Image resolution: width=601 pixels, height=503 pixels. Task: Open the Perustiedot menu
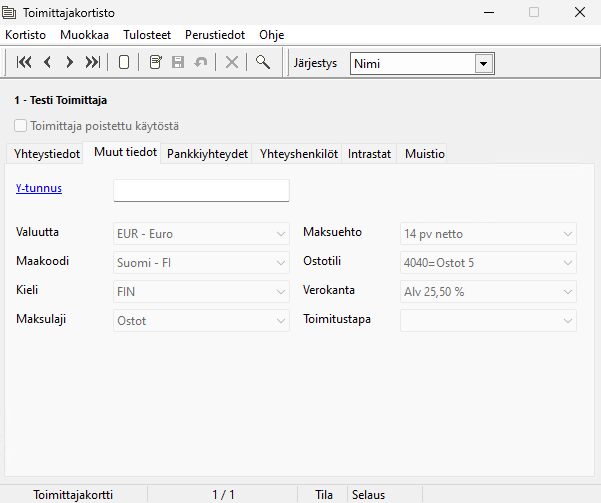(215, 35)
